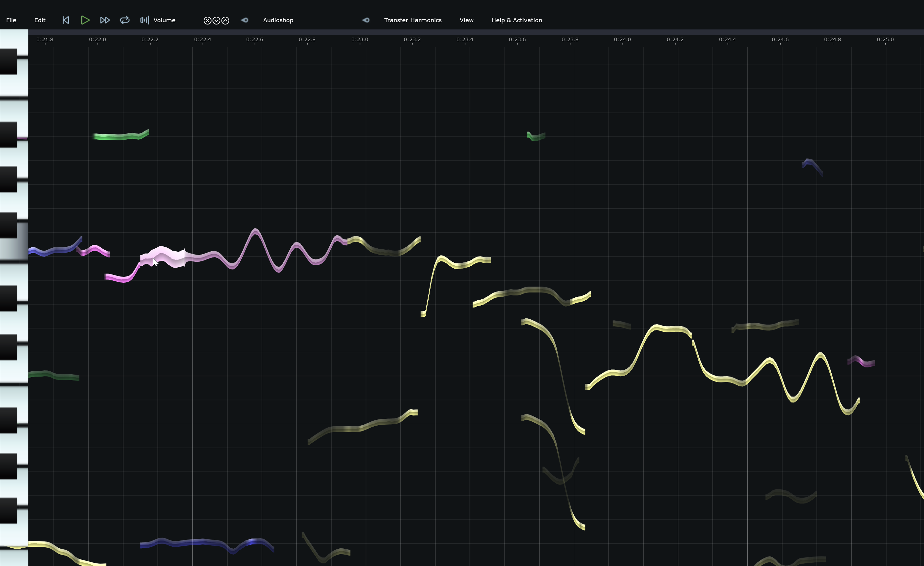Start playback with the green play button
Viewport: 924px width, 566px height.
[85, 20]
